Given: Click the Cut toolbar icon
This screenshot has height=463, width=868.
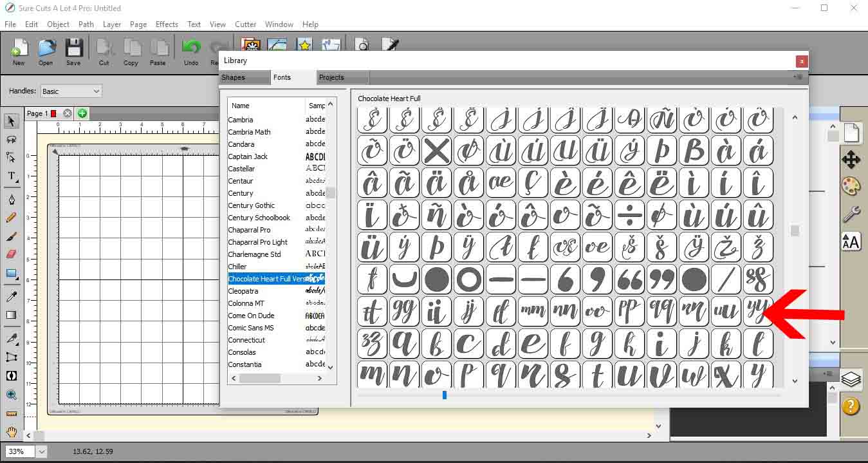Looking at the screenshot, I should 104,52.
